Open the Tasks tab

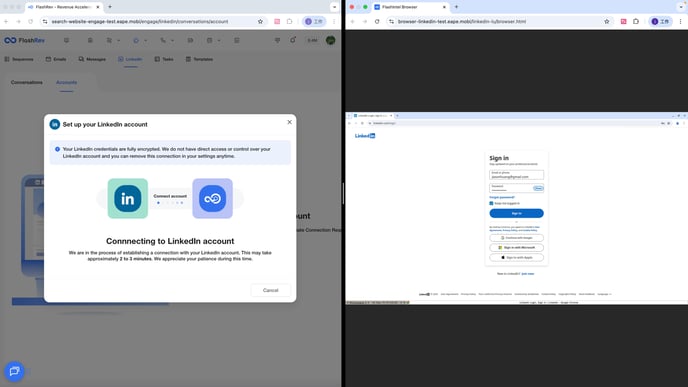point(164,59)
